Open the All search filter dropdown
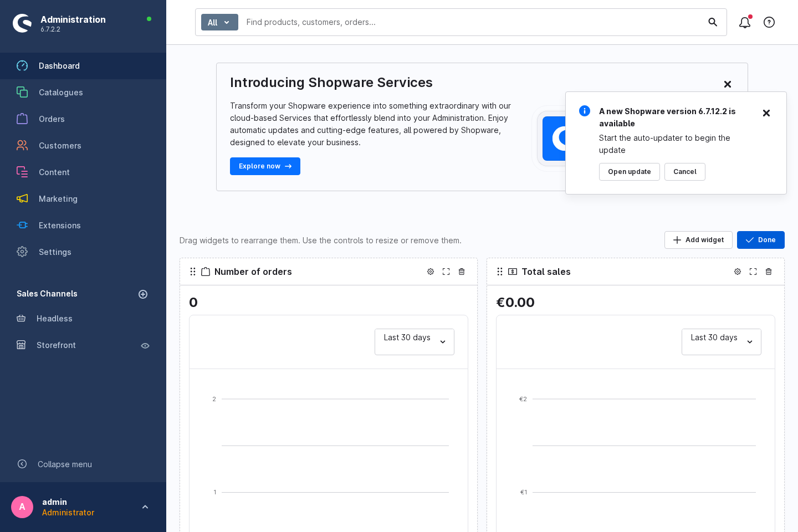The height and width of the screenshot is (532, 798). point(219,22)
